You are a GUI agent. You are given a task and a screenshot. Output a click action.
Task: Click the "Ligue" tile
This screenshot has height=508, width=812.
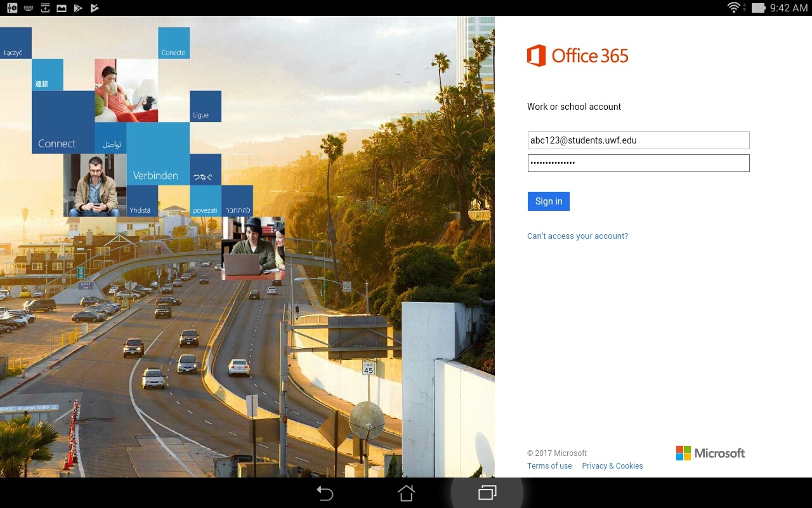[x=206, y=107]
